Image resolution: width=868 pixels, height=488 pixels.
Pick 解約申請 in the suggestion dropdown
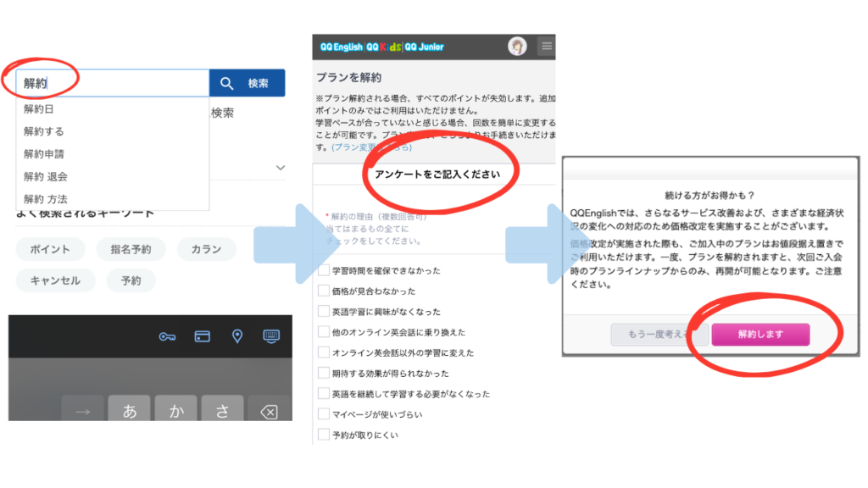[44, 154]
